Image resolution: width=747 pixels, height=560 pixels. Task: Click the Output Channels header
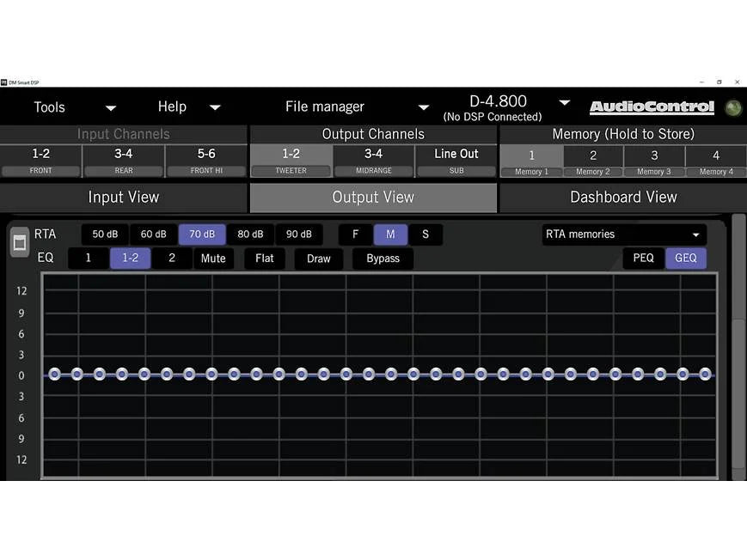[x=373, y=134]
